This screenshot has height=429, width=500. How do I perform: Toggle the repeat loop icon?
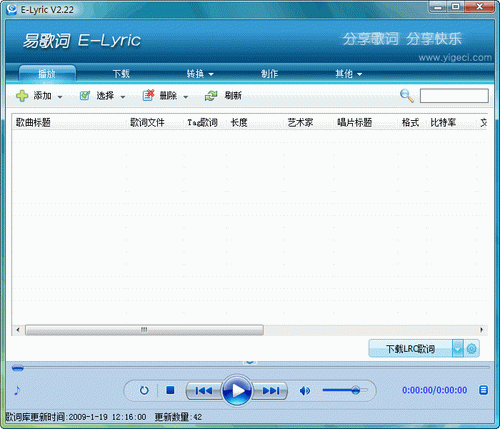(144, 390)
